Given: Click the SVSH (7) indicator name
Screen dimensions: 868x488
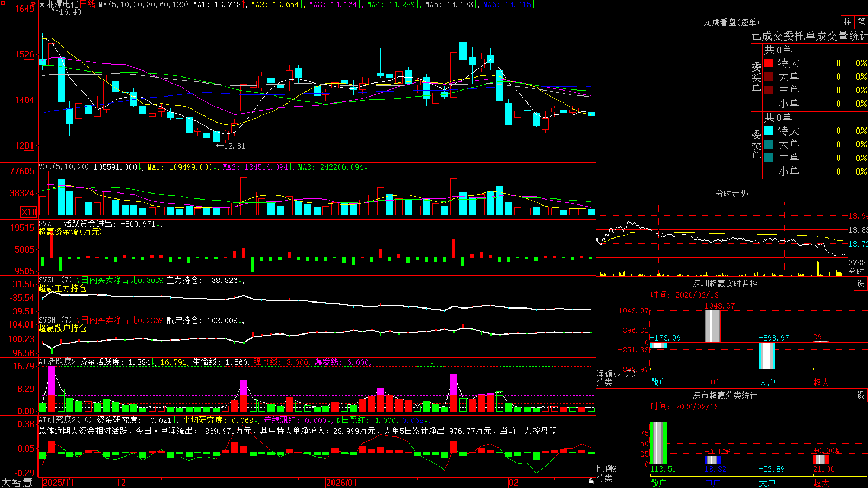Looking at the screenshot, I should point(55,320).
